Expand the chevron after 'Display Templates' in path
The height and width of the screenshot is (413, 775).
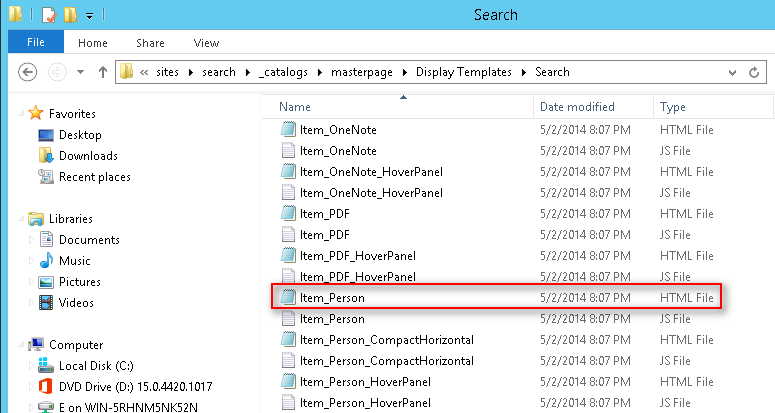point(523,73)
